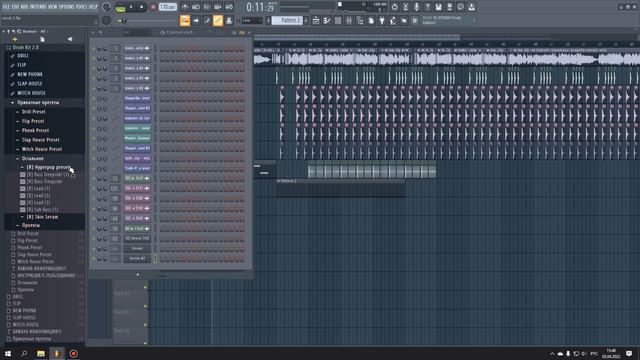This screenshot has width=640, height=360.
Task: Click the first purple channel button
Action: pyautogui.click(x=137, y=99)
